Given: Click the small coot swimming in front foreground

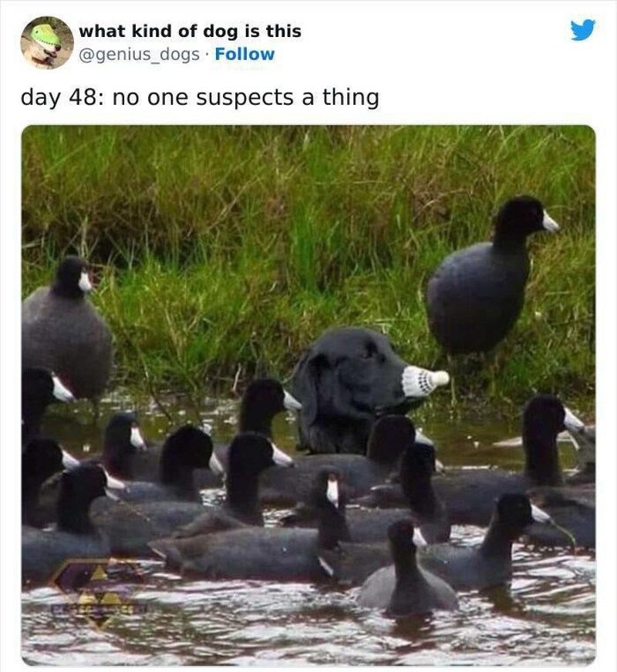Looking at the screenshot, I should click(x=405, y=570).
